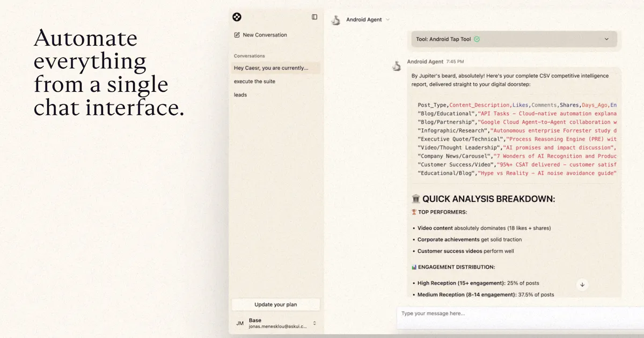Click the ENGAGEMENT DISTRIBUTION heading
644x338 pixels.
[x=453, y=267]
